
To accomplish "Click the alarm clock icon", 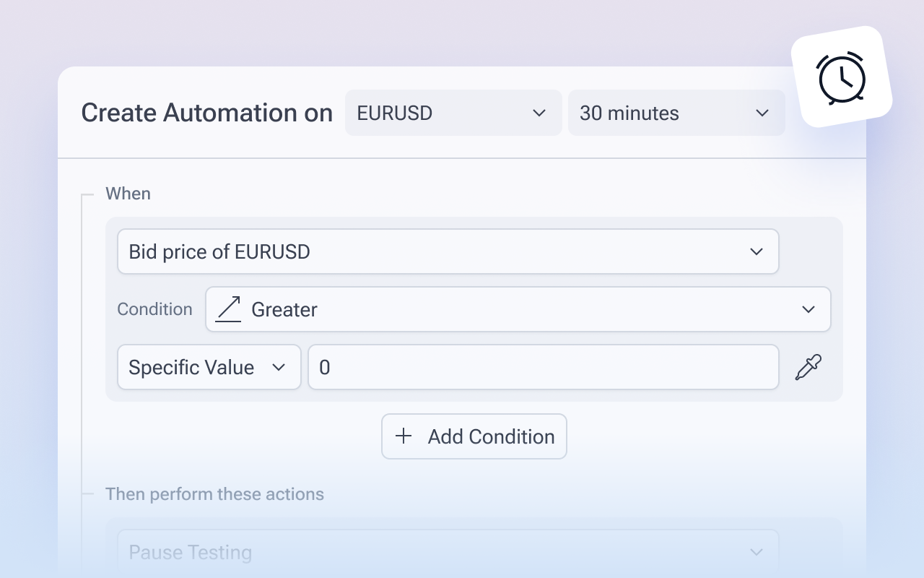I will 841,77.
